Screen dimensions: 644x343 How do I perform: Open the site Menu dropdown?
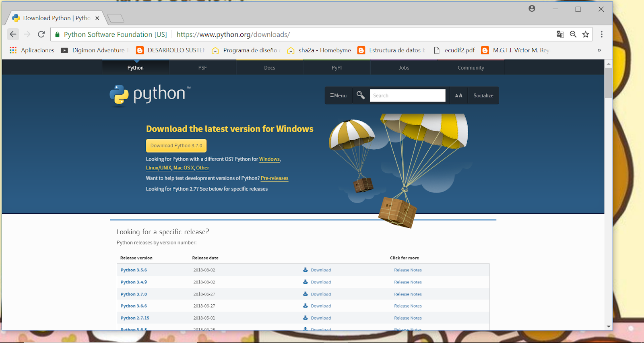point(339,95)
